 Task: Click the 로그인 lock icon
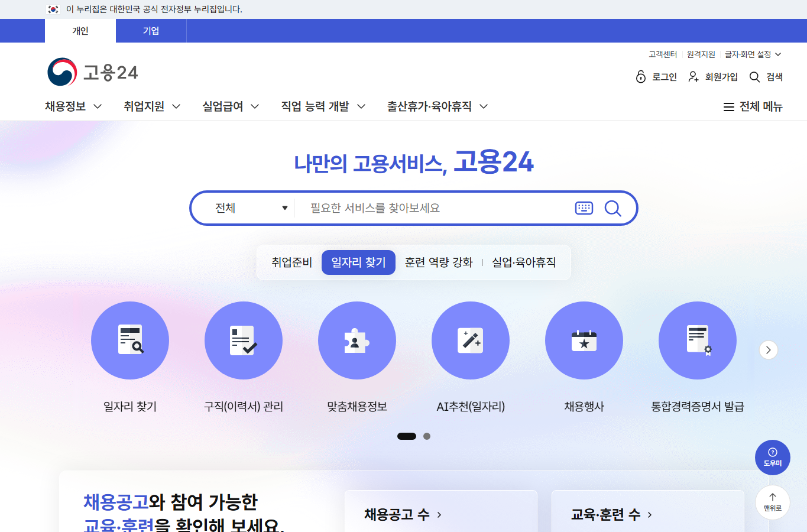(641, 77)
